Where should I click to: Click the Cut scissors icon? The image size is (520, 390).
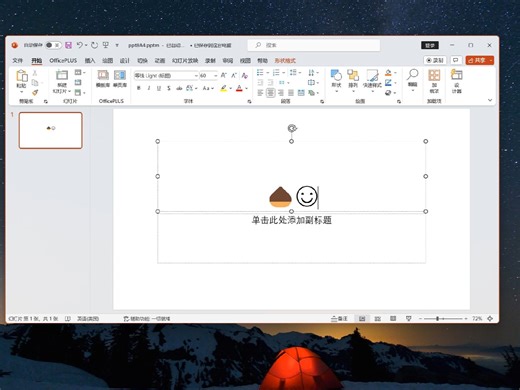(x=35, y=73)
